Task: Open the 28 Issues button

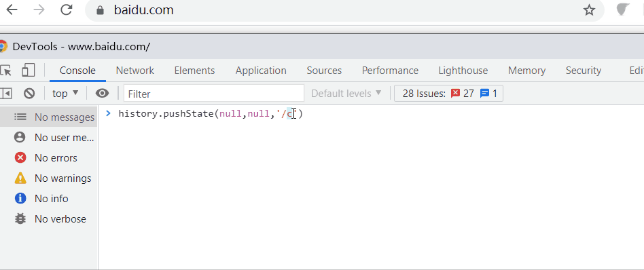Action: tap(448, 94)
